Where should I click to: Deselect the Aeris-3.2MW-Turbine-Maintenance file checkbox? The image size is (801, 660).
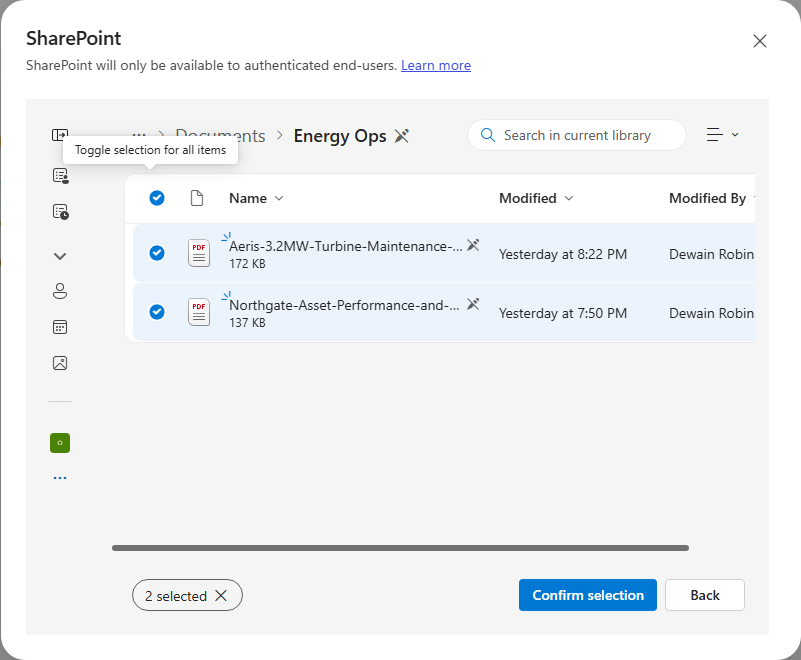point(157,253)
